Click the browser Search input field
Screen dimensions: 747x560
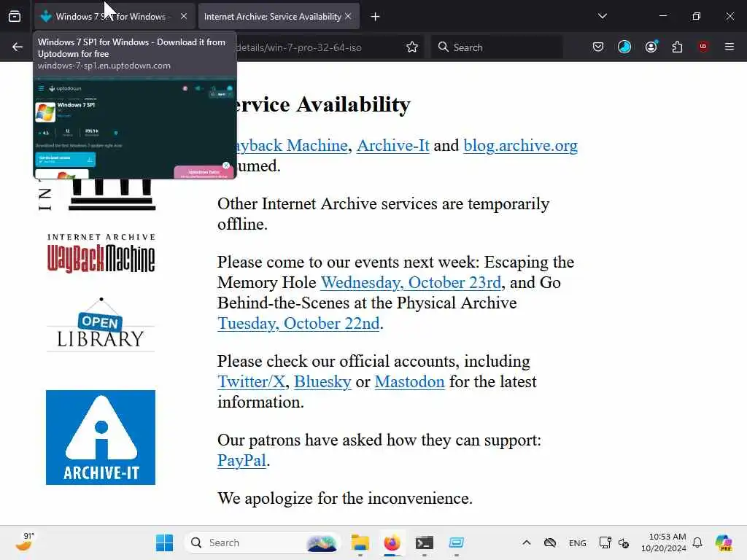(x=497, y=47)
